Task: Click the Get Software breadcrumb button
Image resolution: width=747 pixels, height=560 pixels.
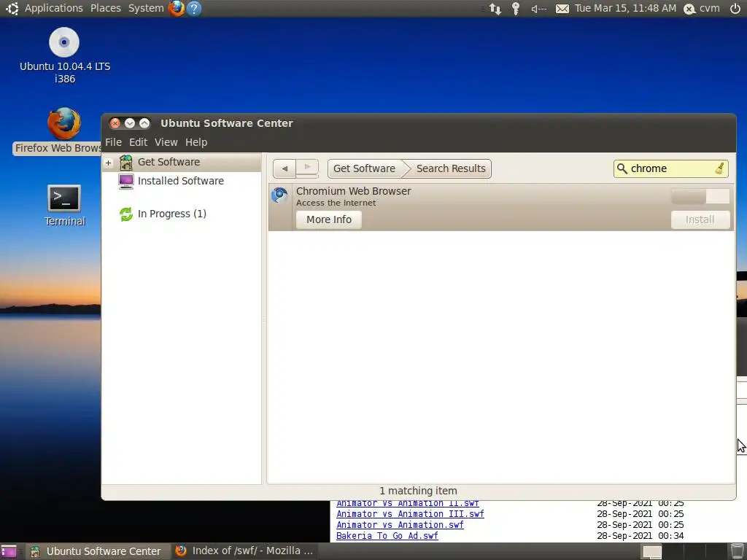Action: point(365,168)
